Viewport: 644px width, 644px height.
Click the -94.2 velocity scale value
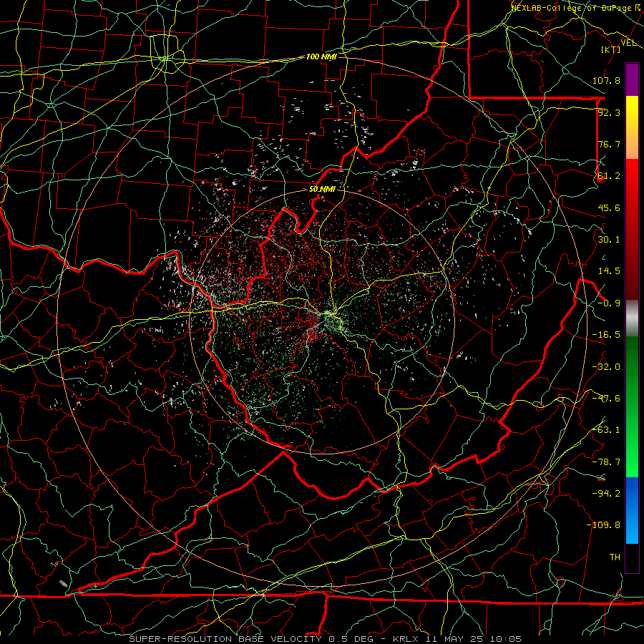point(606,494)
